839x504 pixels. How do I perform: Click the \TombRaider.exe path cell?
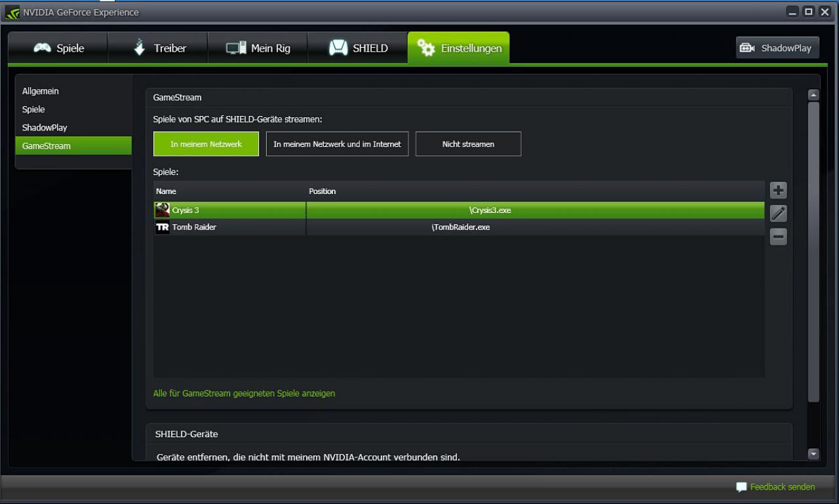(x=536, y=227)
